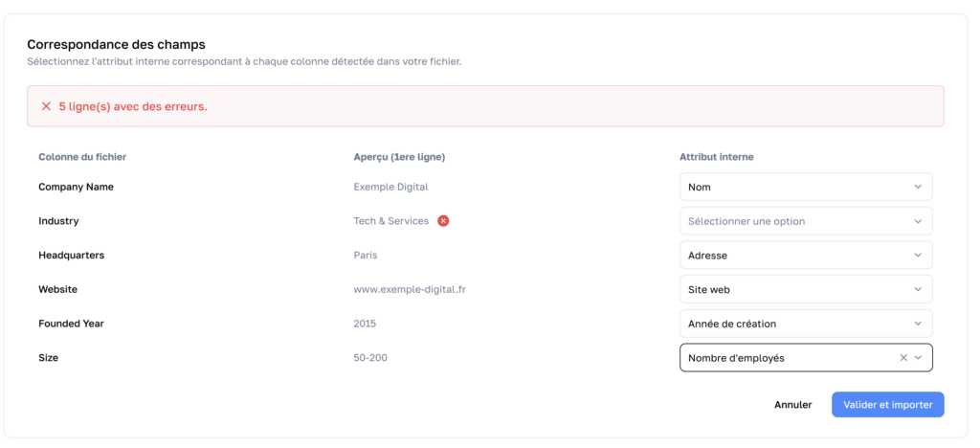Click the www.exemple-digital.fr preview value

click(x=410, y=289)
